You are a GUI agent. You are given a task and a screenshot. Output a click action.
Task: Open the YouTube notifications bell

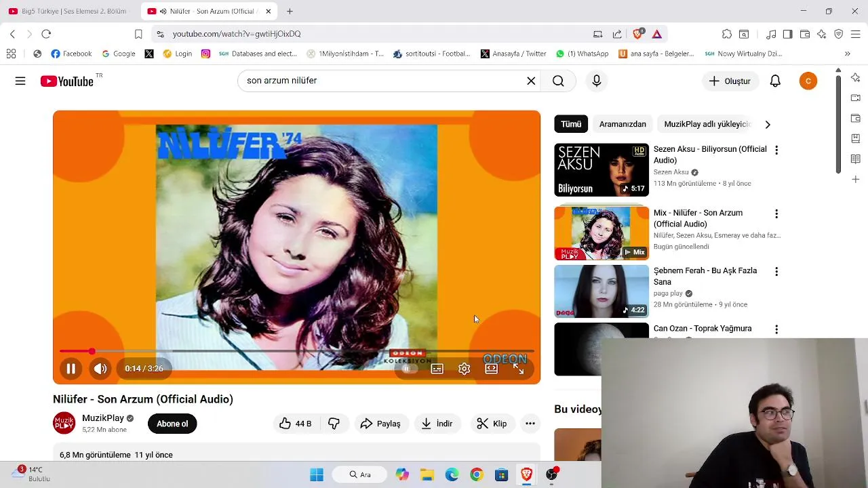pos(775,81)
